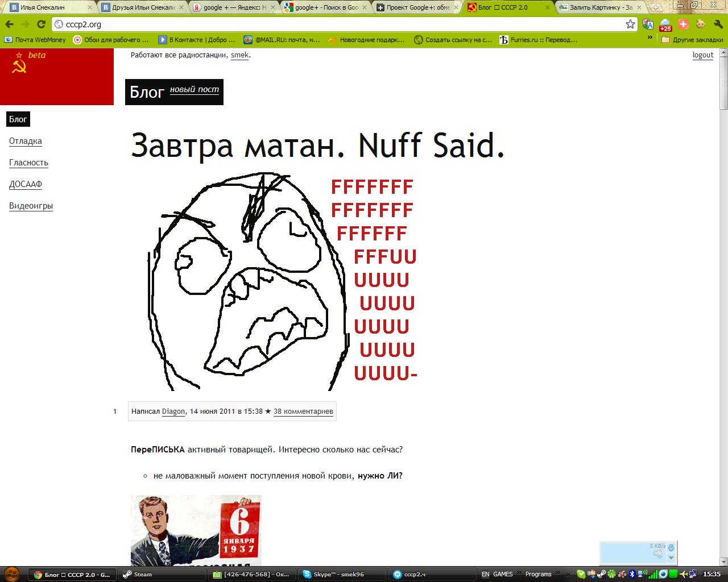728x582 pixels.
Task: Open the Почта WebMoney bookmark
Action: tap(35, 40)
